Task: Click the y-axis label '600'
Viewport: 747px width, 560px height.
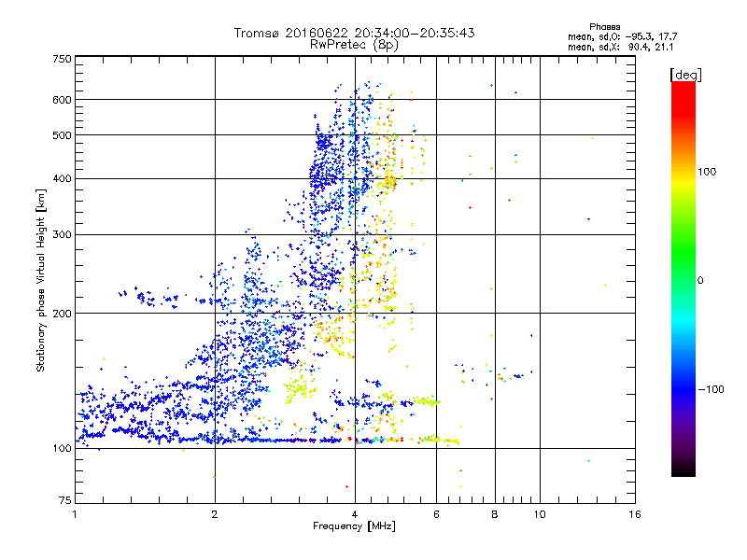Action: pos(62,100)
